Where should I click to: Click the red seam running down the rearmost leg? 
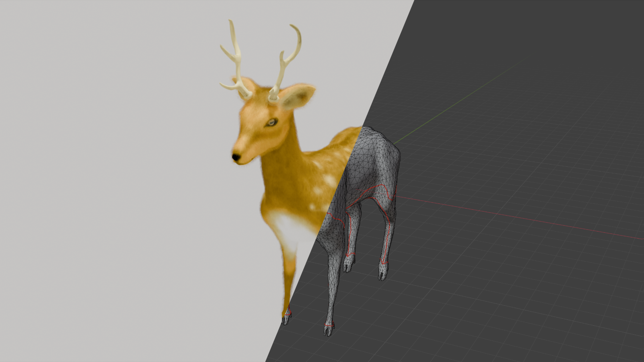pos(387,231)
